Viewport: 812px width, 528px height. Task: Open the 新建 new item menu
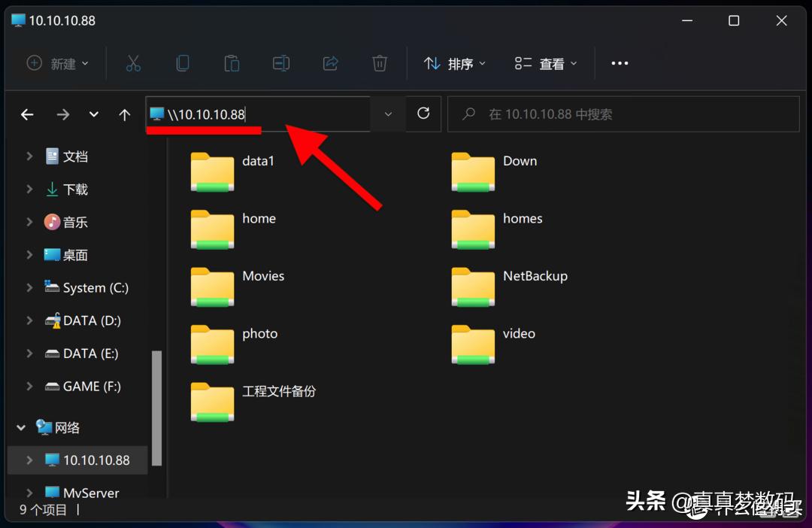click(x=57, y=63)
